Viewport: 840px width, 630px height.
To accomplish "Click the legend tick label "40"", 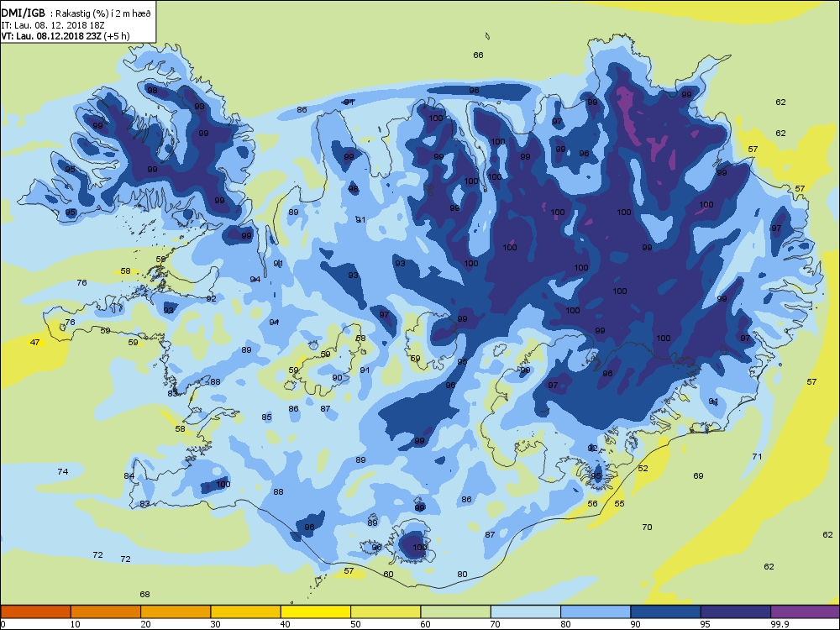I will click(285, 623).
